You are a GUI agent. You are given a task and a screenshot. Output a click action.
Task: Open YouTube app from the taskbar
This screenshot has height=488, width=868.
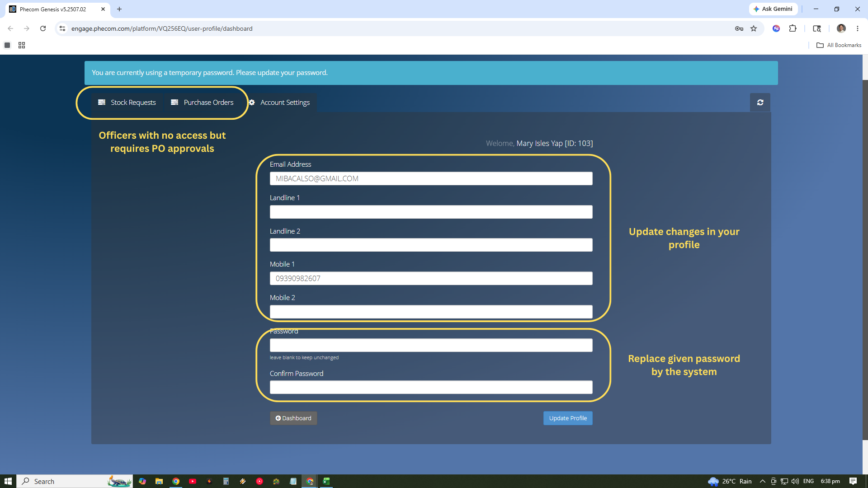click(x=193, y=481)
